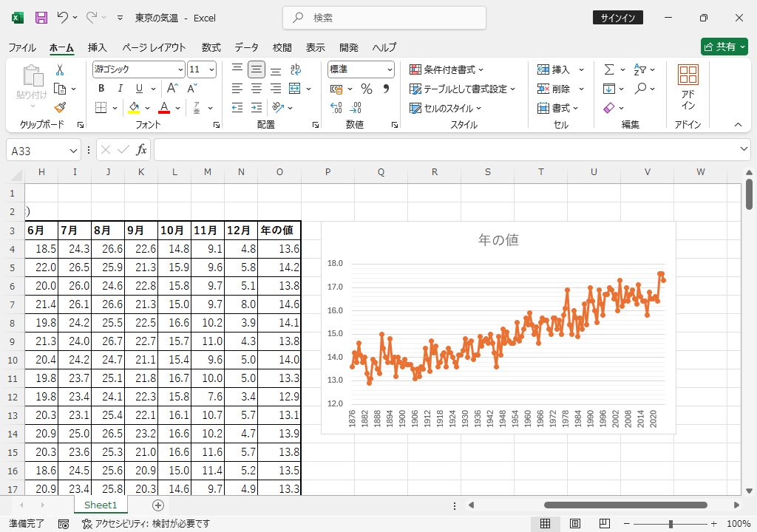757x532 pixels.
Task: Add a new sheet with plus icon
Action: (158, 505)
